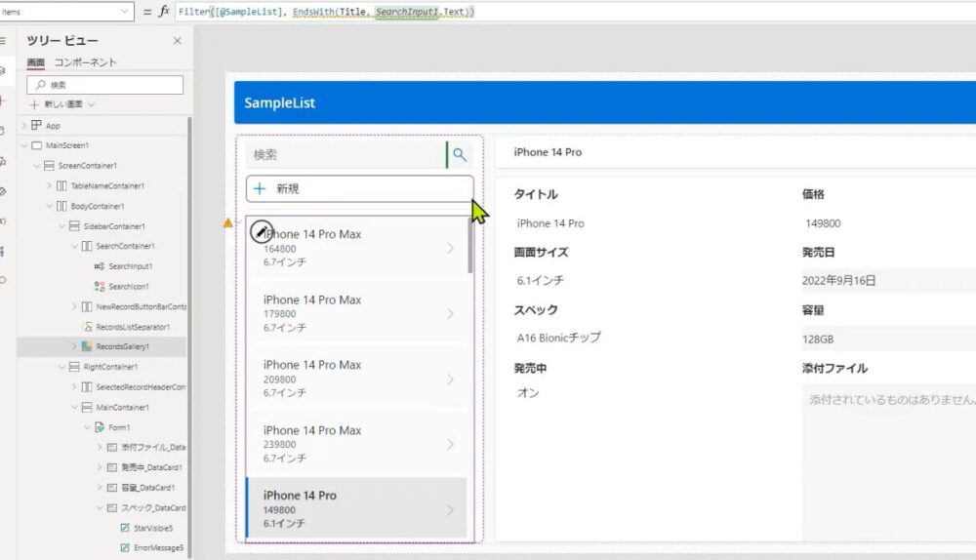The height and width of the screenshot is (560, 976).
Task: Expand the TableNameContainer1 node
Action: pos(49,185)
